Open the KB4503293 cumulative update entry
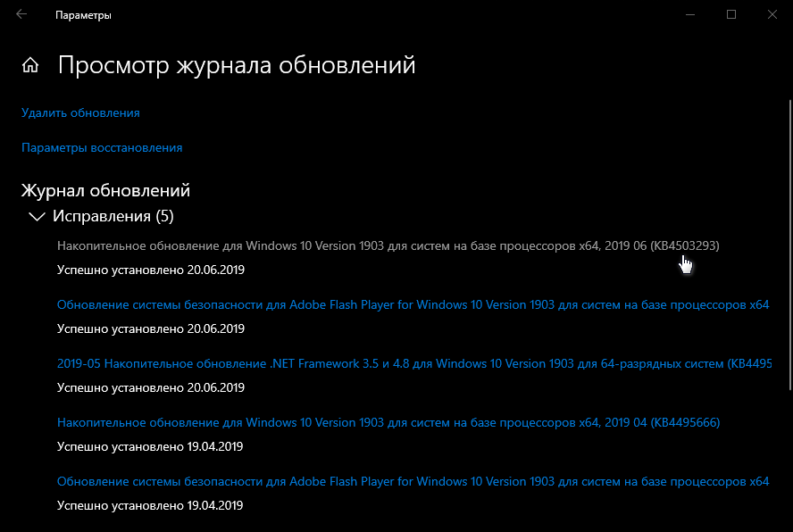793x532 pixels. [388, 245]
